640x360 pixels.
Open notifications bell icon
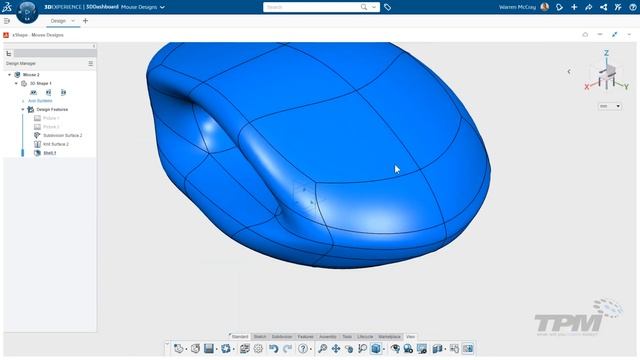[559, 7]
